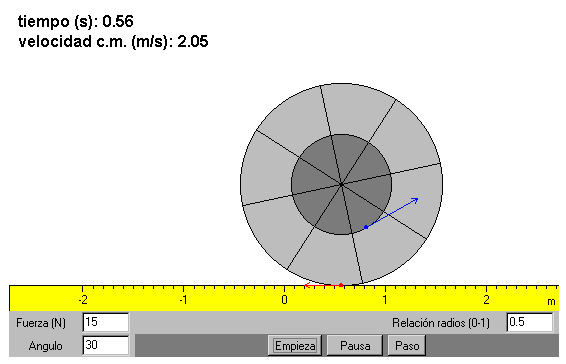
Task: Click the Relación radios input field
Action: tap(529, 322)
